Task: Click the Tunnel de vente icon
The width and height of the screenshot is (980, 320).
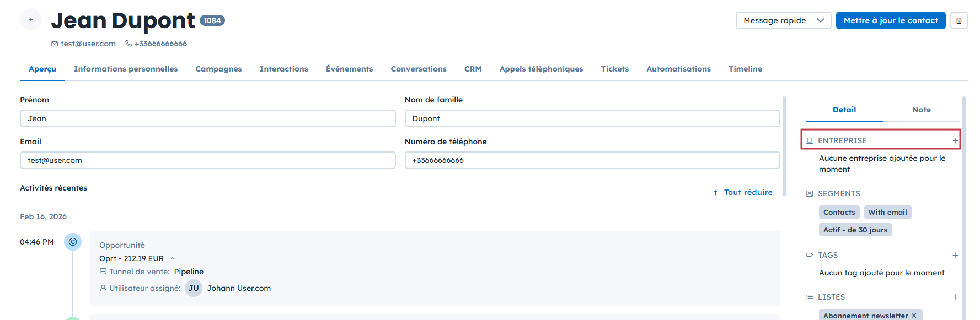Action: coord(103,272)
